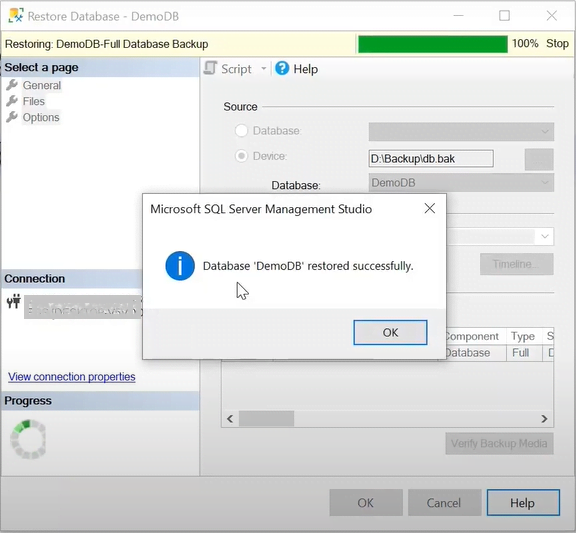Click Stop next to the progress bar
The height and width of the screenshot is (533, 576).
tap(557, 43)
